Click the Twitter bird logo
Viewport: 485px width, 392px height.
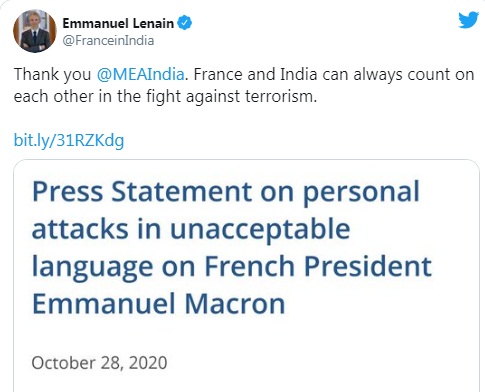tap(468, 20)
